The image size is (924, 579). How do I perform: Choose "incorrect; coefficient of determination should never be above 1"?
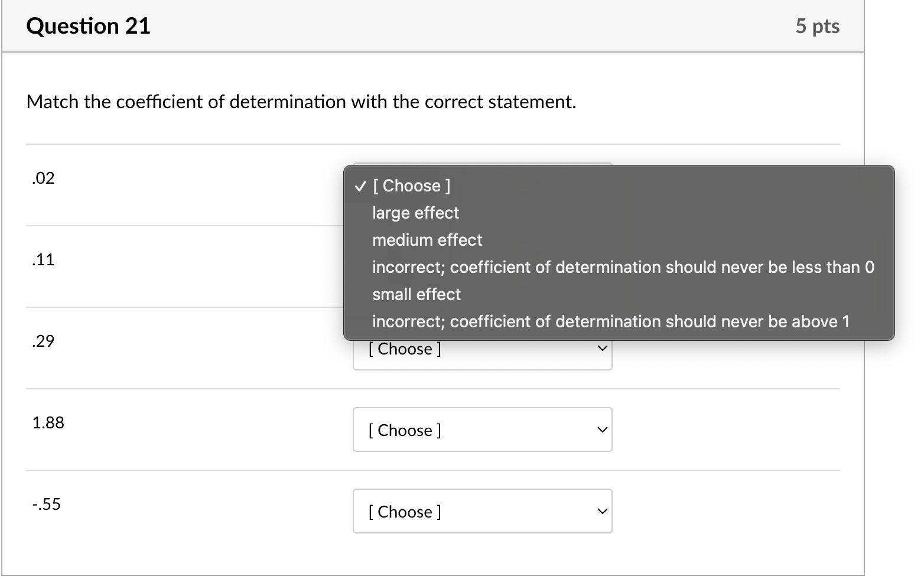pos(610,321)
